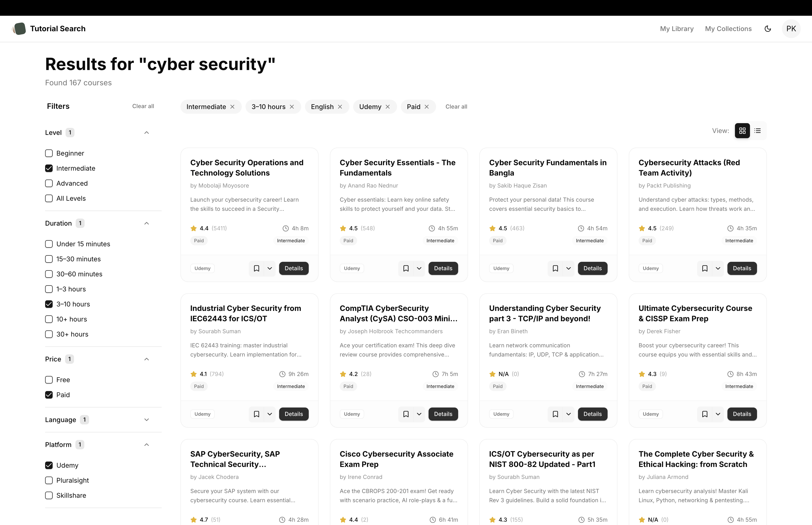Remove the English filter chip
812x525 pixels.
click(x=340, y=107)
